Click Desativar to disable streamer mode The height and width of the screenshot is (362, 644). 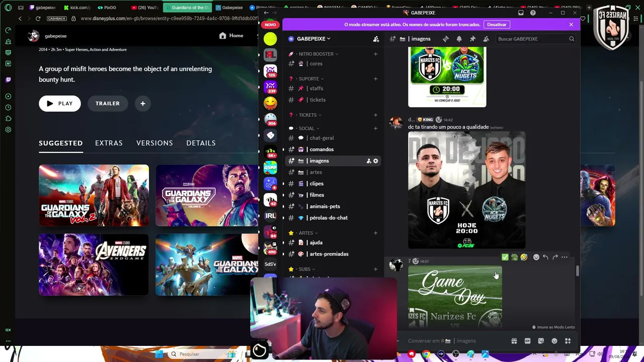(497, 25)
